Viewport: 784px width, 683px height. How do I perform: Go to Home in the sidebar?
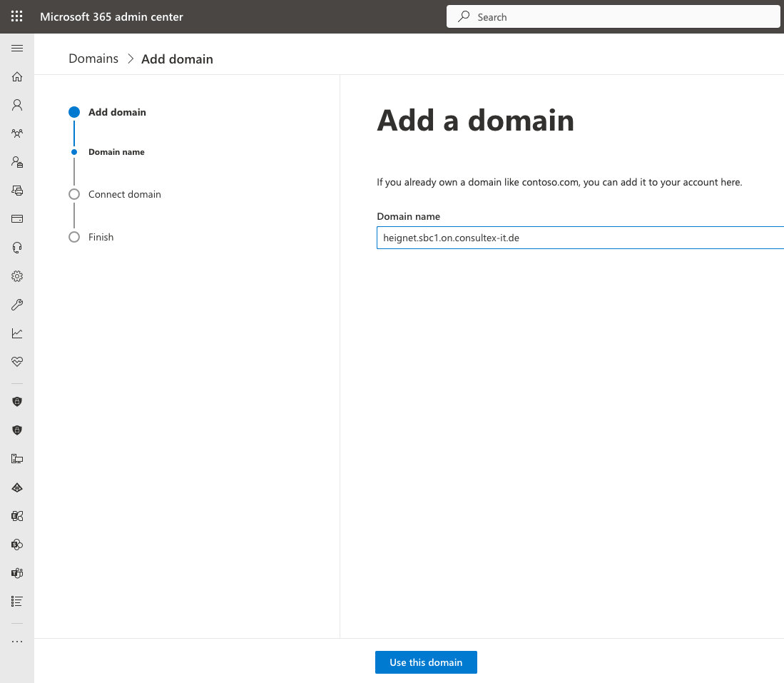(x=17, y=76)
